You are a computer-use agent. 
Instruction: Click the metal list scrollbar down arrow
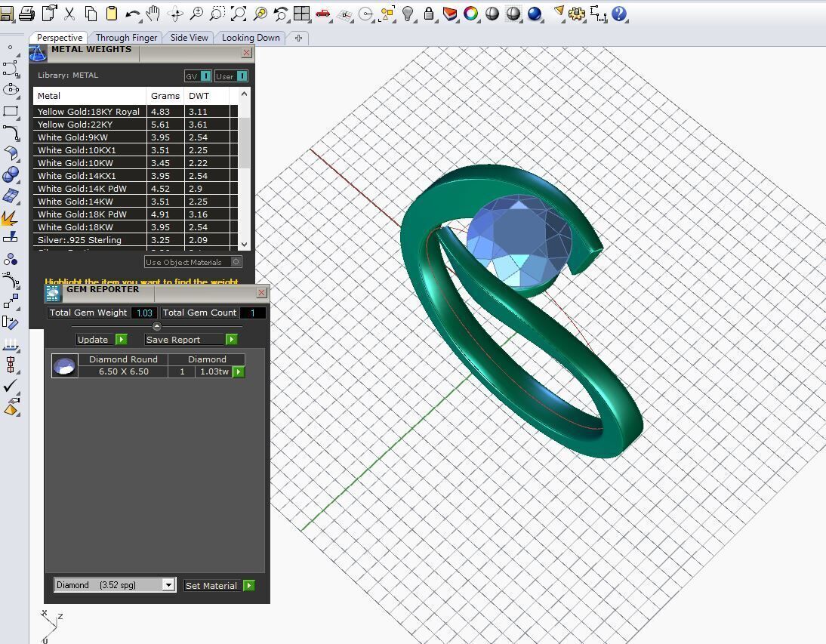pos(244,245)
